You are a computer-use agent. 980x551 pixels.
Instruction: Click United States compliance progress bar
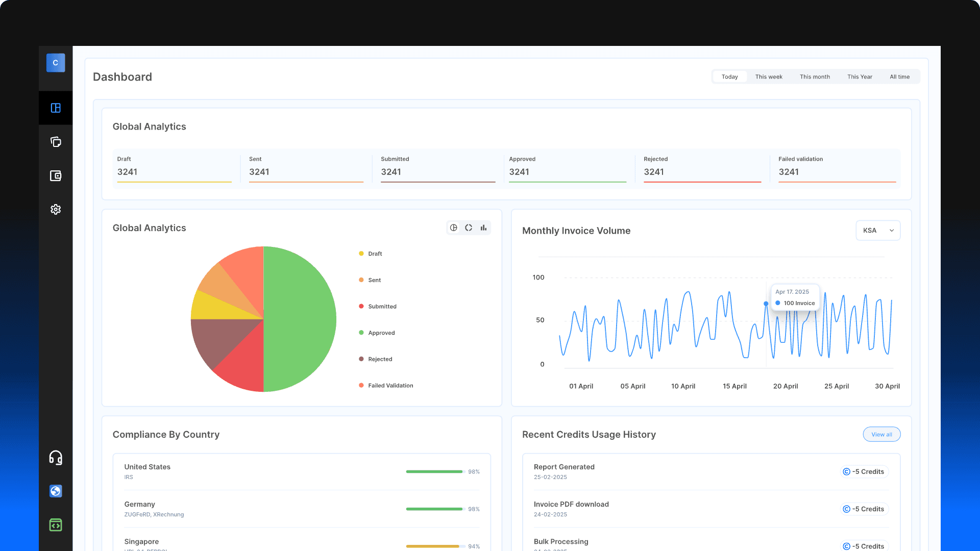[x=435, y=471]
